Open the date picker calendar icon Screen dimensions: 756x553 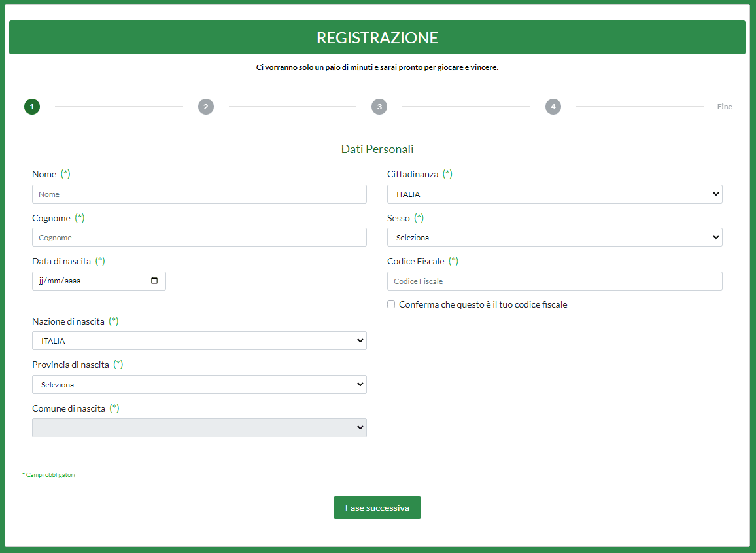(x=154, y=281)
